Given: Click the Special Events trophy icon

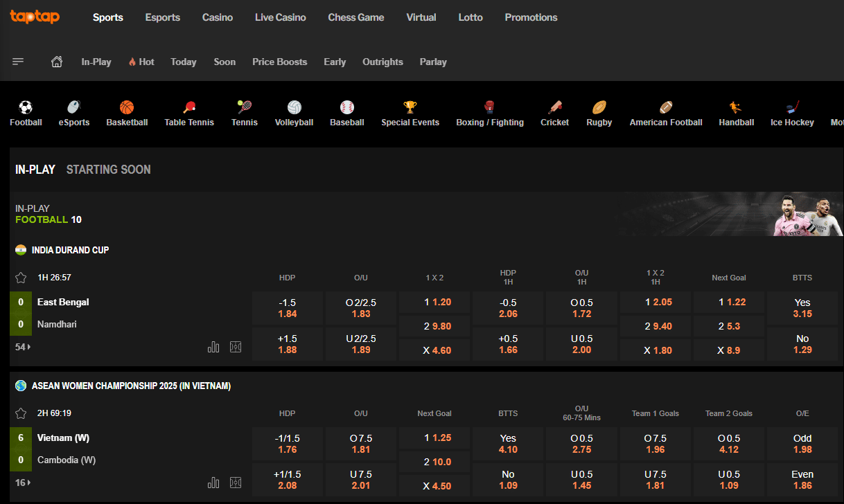Looking at the screenshot, I should pyautogui.click(x=410, y=107).
